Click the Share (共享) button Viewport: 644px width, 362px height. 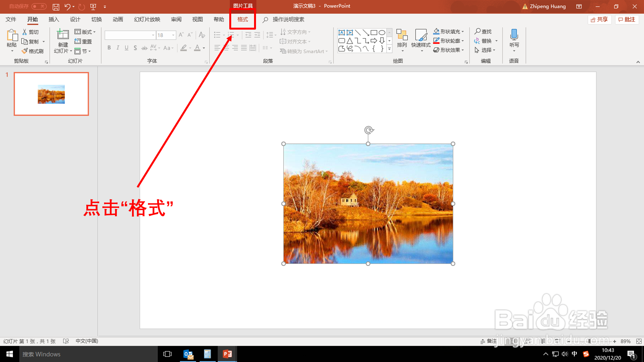click(599, 20)
